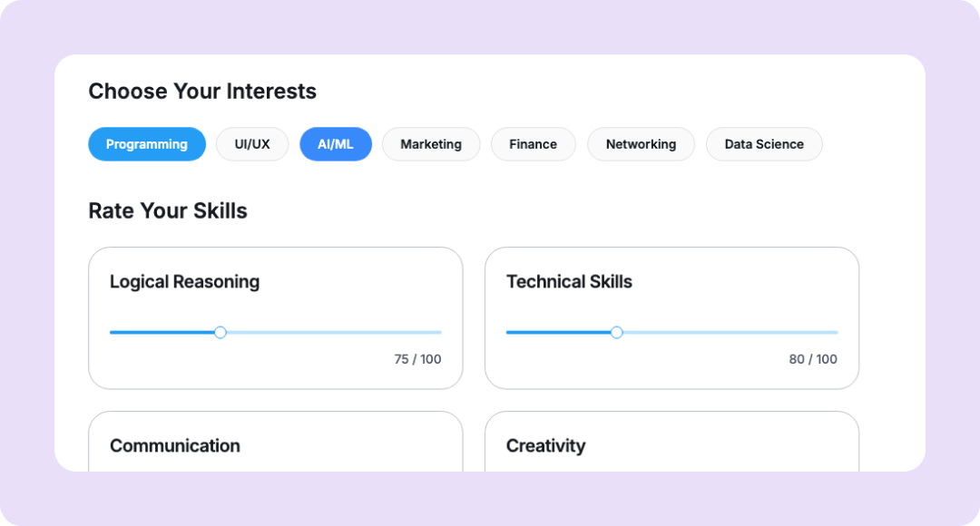Pick the Data Science interest chip
Viewport: 980px width, 526px height.
[x=764, y=144]
